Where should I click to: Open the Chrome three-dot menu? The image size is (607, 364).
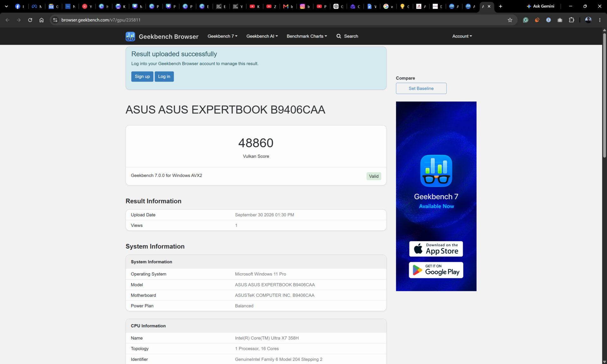click(600, 20)
